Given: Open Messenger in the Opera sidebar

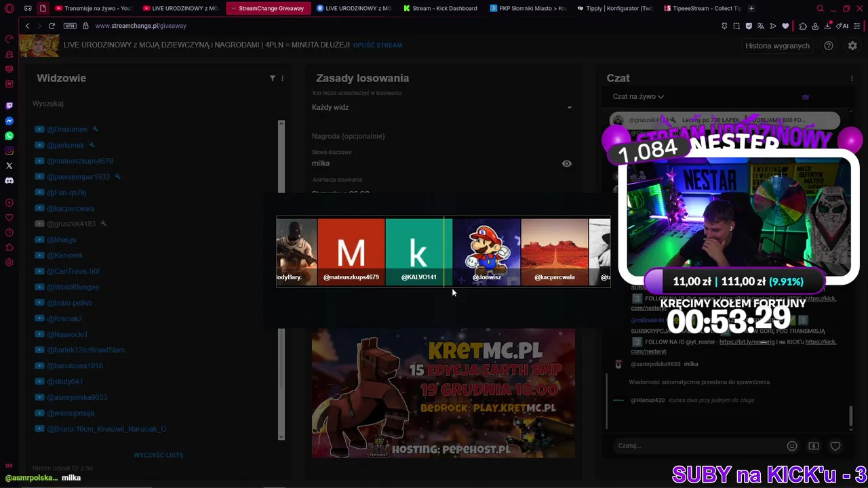Looking at the screenshot, I should point(9,121).
